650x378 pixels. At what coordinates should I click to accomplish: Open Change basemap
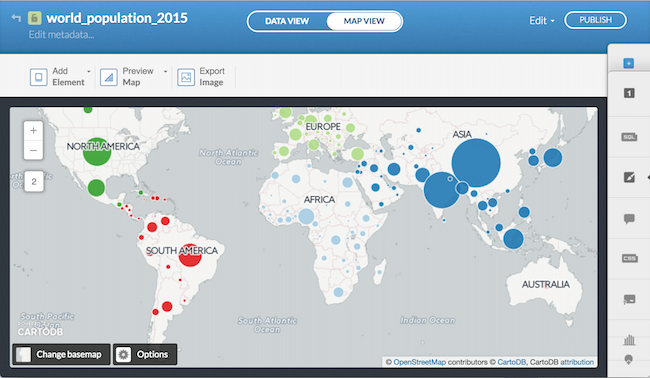click(61, 354)
